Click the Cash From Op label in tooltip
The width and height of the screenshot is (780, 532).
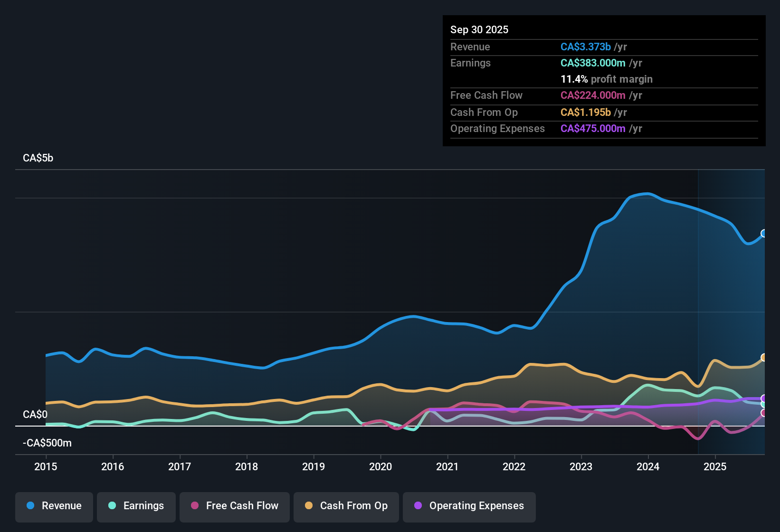(x=484, y=113)
